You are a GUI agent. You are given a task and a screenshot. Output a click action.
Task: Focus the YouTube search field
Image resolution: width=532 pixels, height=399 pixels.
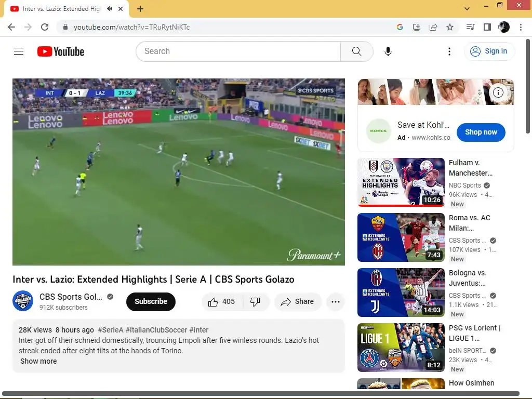point(238,51)
